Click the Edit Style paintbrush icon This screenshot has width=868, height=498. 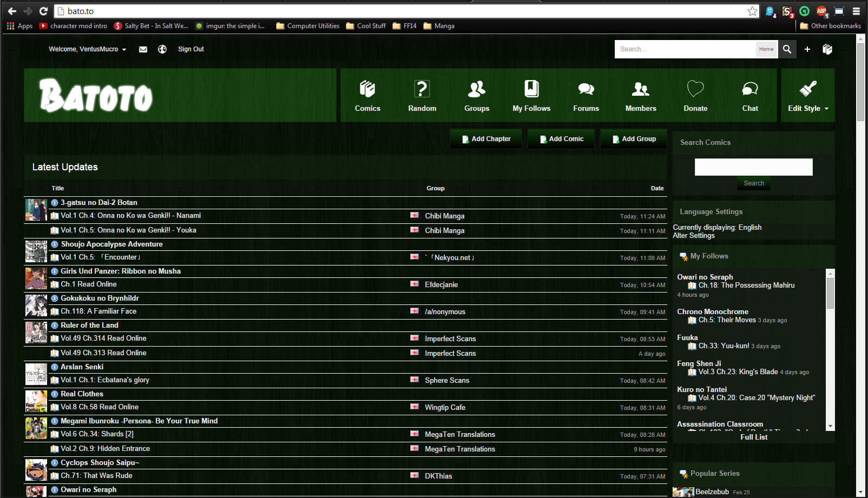tap(807, 87)
